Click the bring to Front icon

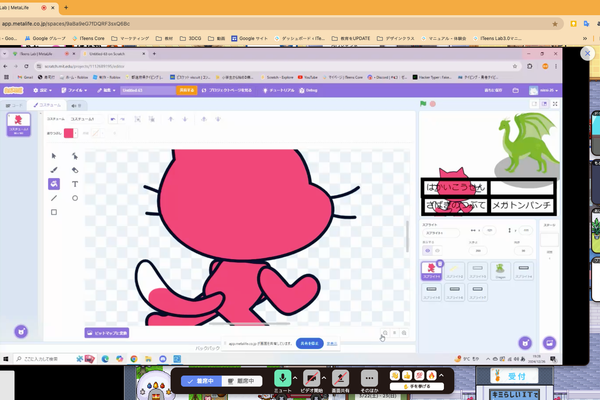[204, 119]
